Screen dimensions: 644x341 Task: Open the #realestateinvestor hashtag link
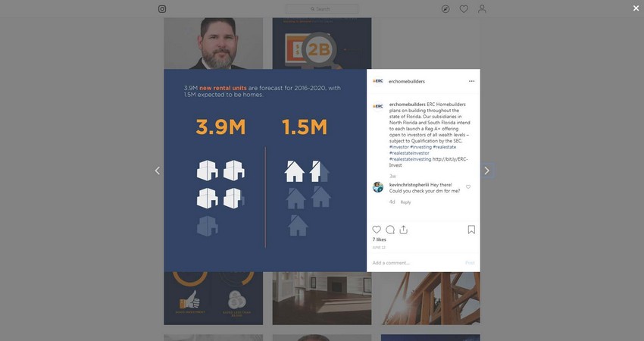409,153
